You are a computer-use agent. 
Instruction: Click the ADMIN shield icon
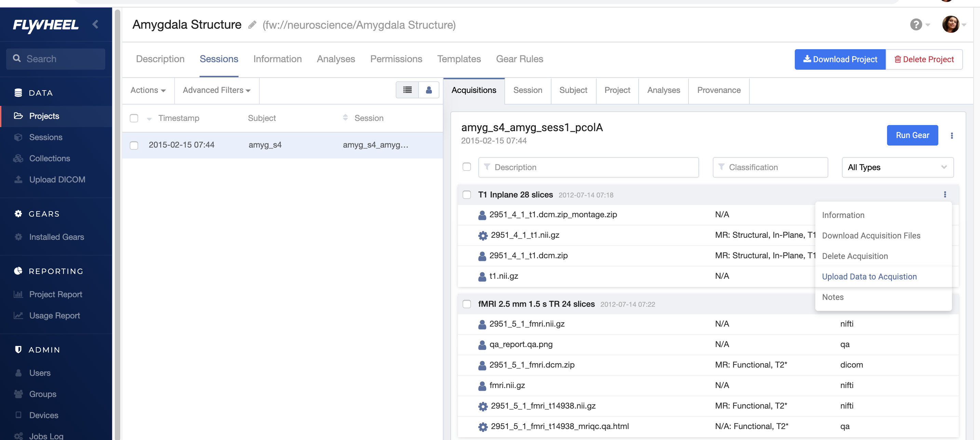[x=18, y=349]
